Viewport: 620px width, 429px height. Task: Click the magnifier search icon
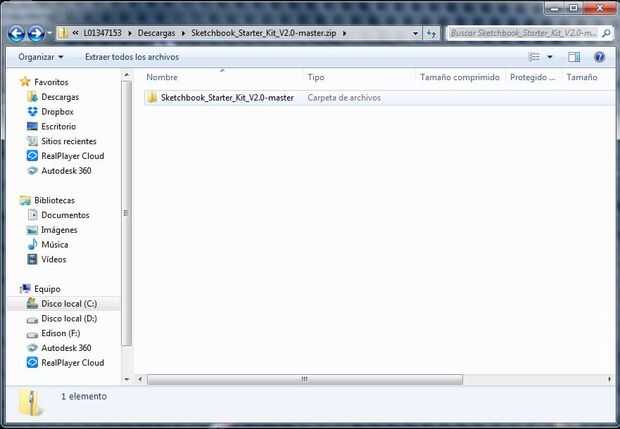point(606,34)
